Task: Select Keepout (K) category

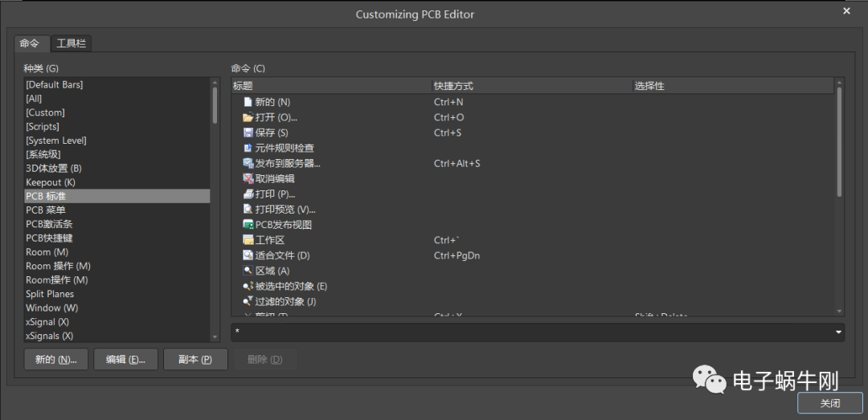Action: (117, 182)
